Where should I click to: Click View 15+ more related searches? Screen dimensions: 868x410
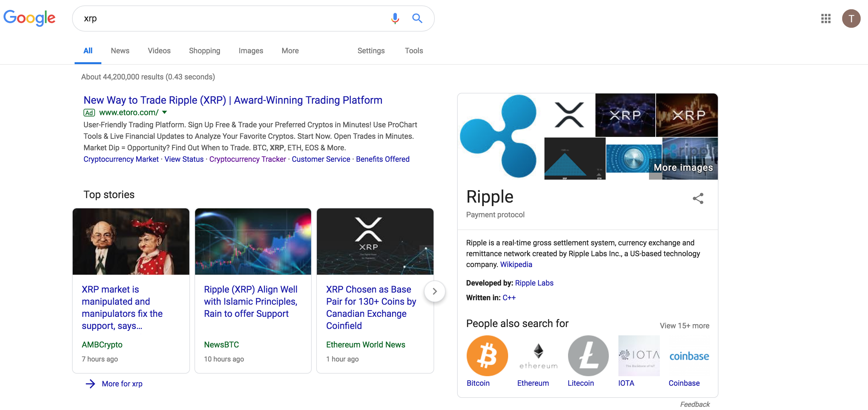(684, 326)
